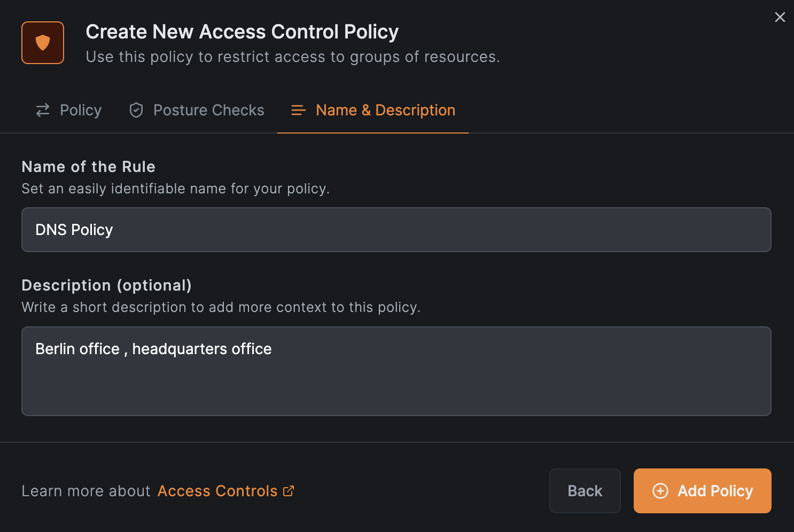Focus the rule name field with DNS Policy
Viewport: 794px width, 532px height.
click(396, 230)
